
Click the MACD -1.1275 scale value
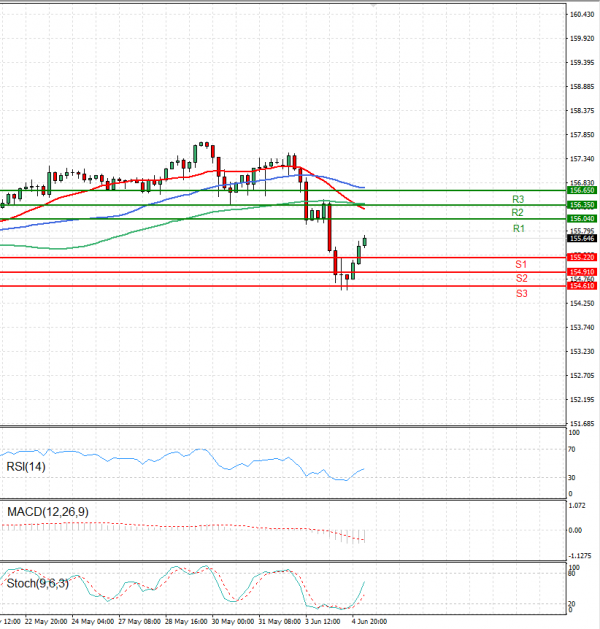click(580, 556)
